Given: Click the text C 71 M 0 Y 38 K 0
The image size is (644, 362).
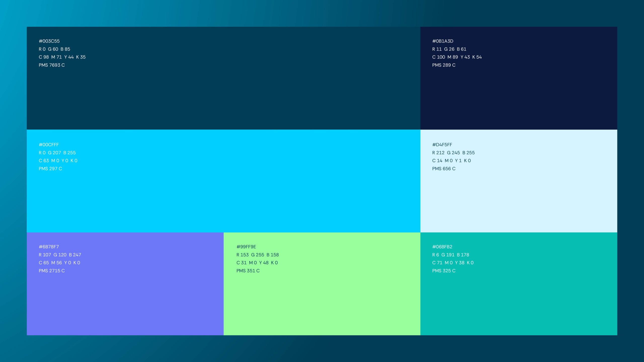Looking at the screenshot, I should 453,263.
